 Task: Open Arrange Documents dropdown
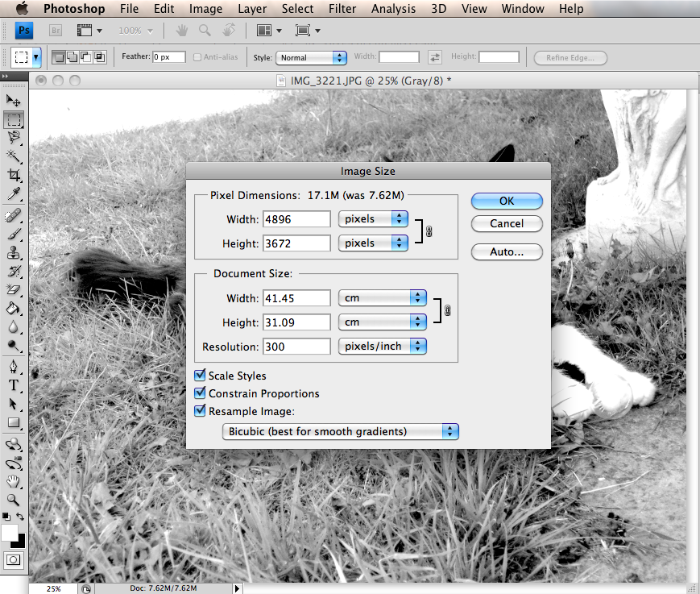269,31
